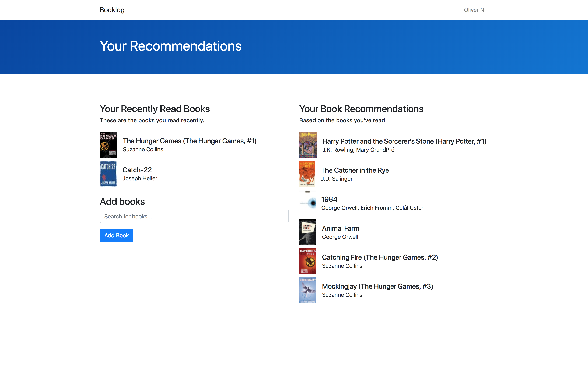Click the Catch-22 book cover image
The width and height of the screenshot is (588, 367).
[108, 174]
